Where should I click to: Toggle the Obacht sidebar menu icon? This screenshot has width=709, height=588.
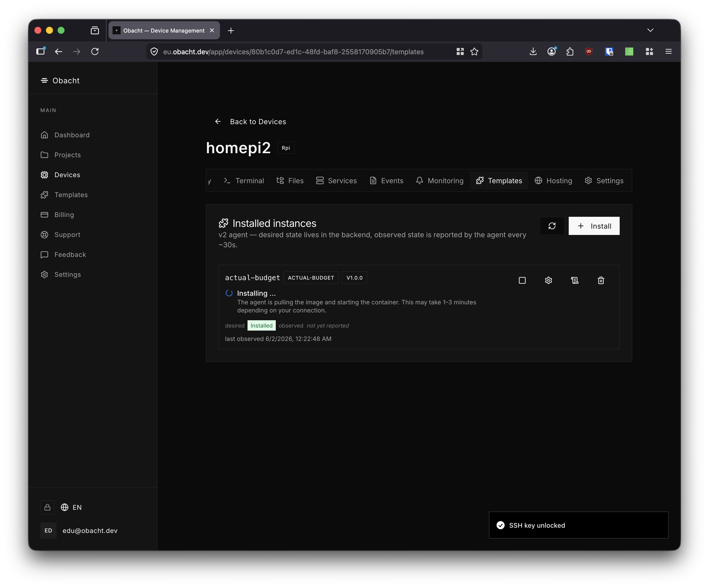(44, 81)
